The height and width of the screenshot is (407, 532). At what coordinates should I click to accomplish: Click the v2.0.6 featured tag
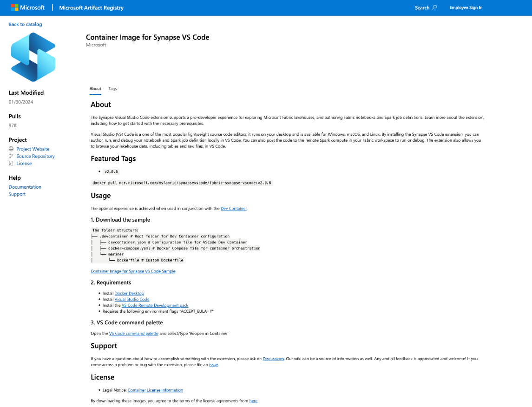[111, 171]
